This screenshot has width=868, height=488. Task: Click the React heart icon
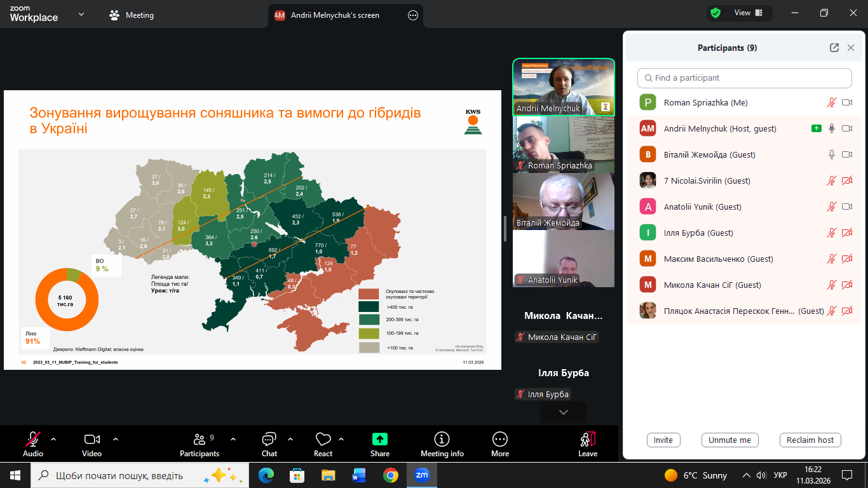click(323, 439)
